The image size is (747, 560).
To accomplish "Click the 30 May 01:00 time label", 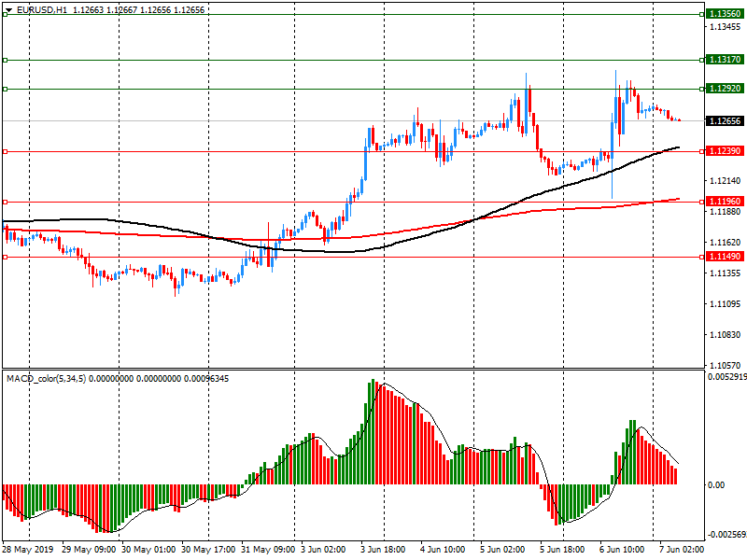I will [148, 550].
